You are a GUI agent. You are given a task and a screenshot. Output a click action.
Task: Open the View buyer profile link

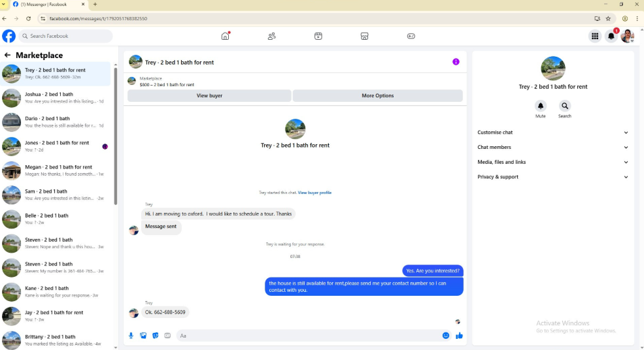pyautogui.click(x=314, y=193)
